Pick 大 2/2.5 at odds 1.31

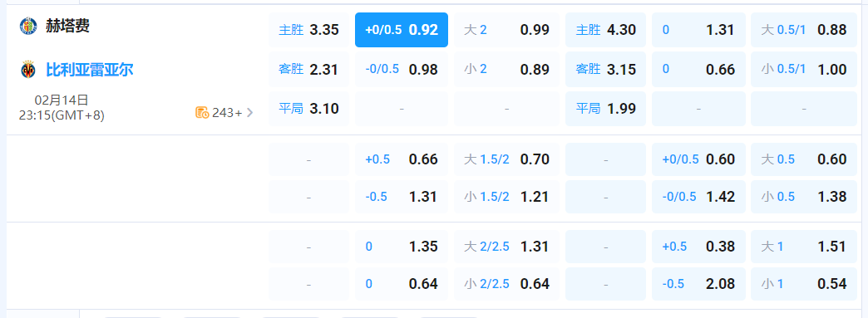507,247
